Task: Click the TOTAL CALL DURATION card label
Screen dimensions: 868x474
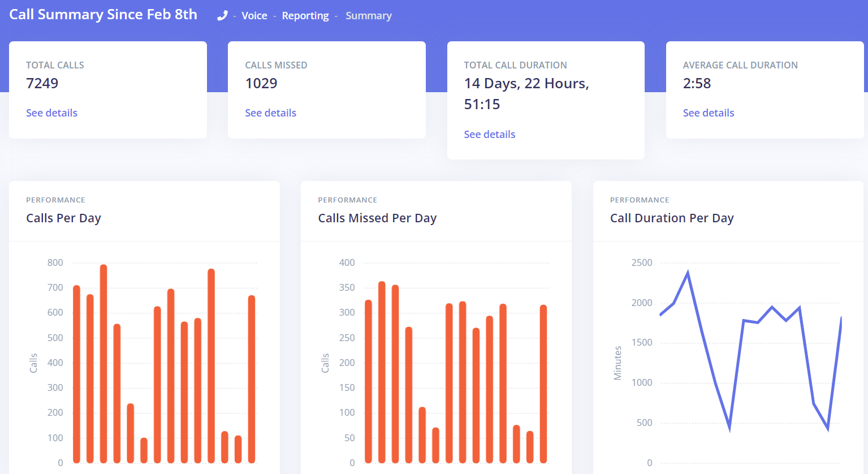Action: tap(515, 65)
